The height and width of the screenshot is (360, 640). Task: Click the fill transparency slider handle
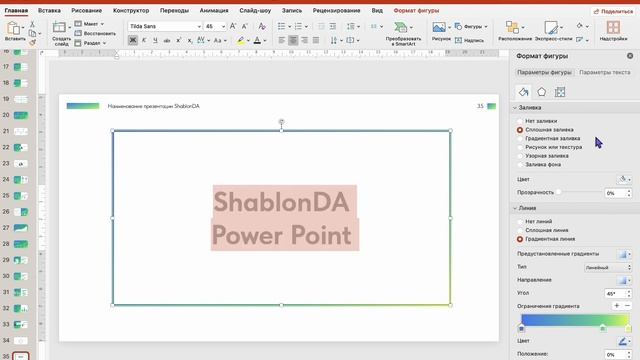pyautogui.click(x=558, y=192)
